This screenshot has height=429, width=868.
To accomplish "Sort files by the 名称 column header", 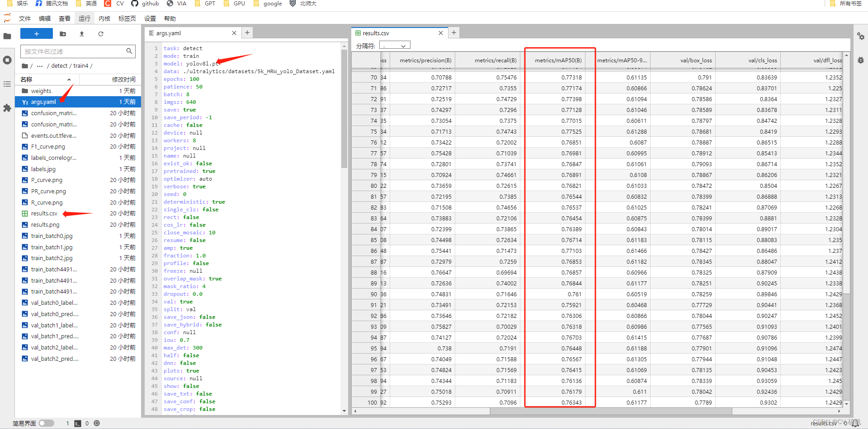I will (47, 79).
